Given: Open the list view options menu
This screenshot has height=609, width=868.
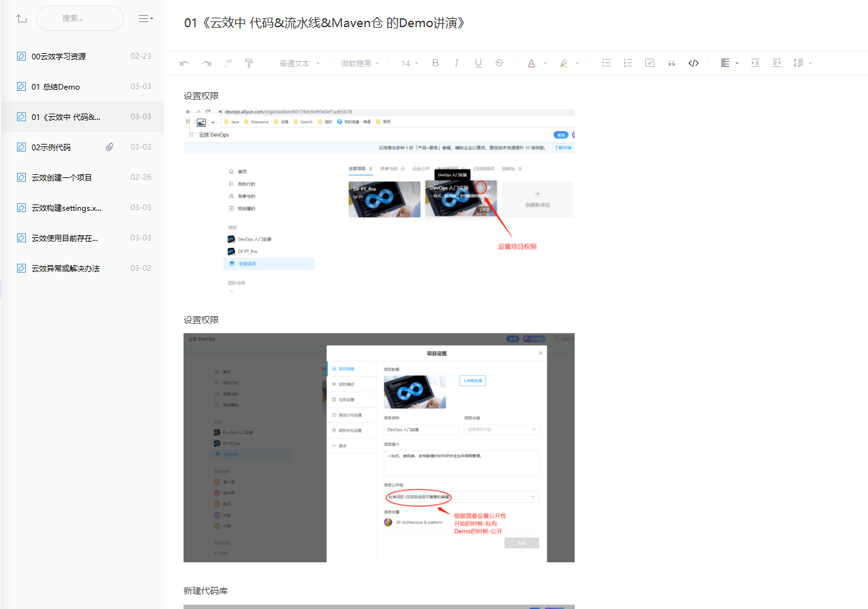Looking at the screenshot, I should (x=146, y=19).
